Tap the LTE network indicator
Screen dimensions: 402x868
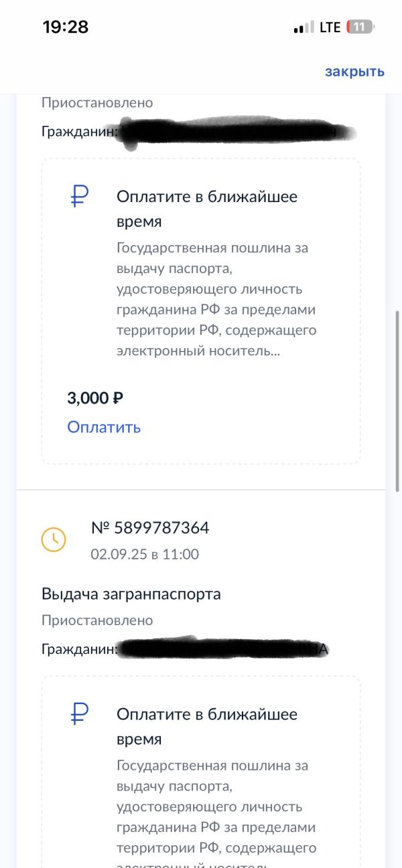[x=330, y=27]
